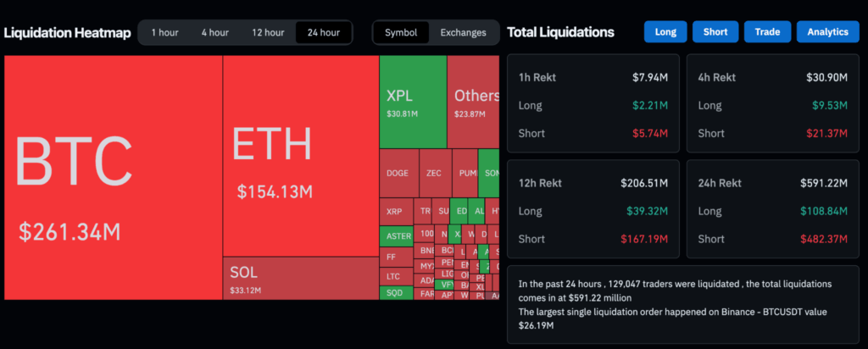Image resolution: width=868 pixels, height=349 pixels.
Task: Click the 24h Rekt summary card
Action: pyautogui.click(x=772, y=209)
